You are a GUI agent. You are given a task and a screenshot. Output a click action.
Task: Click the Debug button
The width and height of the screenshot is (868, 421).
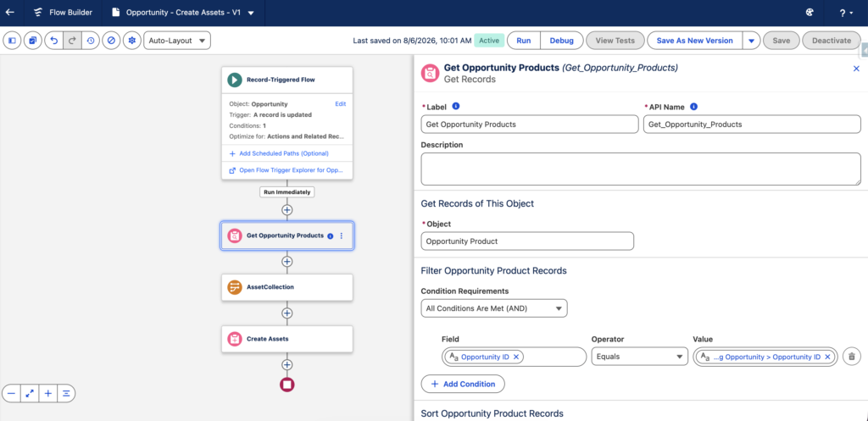(x=561, y=41)
